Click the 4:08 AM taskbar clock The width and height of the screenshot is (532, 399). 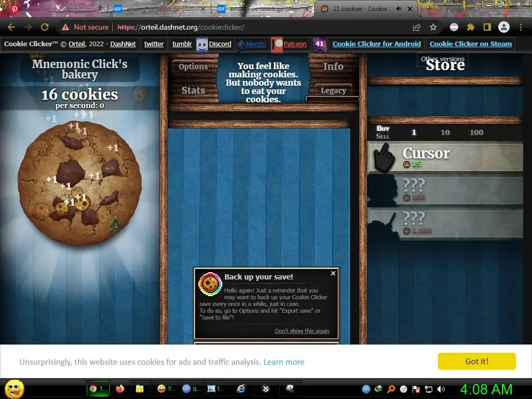486,389
